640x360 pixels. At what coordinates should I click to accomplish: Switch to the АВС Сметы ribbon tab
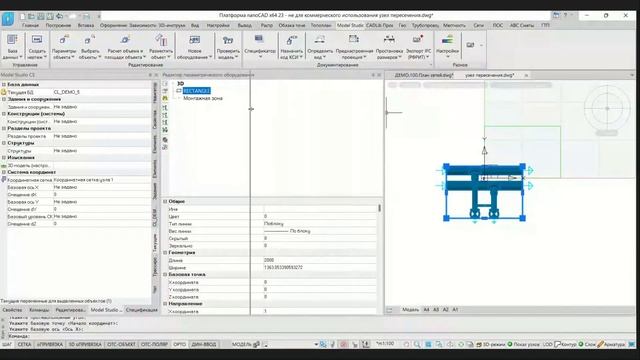(522, 25)
